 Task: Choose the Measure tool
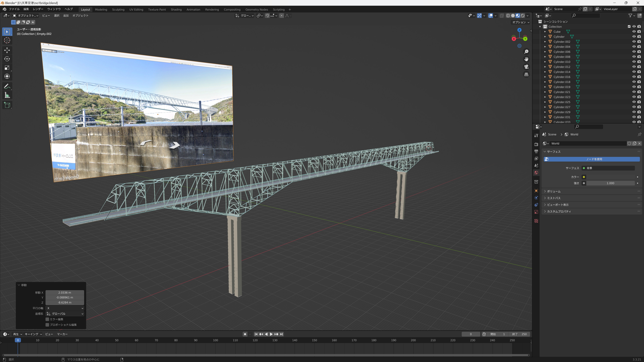[7, 95]
